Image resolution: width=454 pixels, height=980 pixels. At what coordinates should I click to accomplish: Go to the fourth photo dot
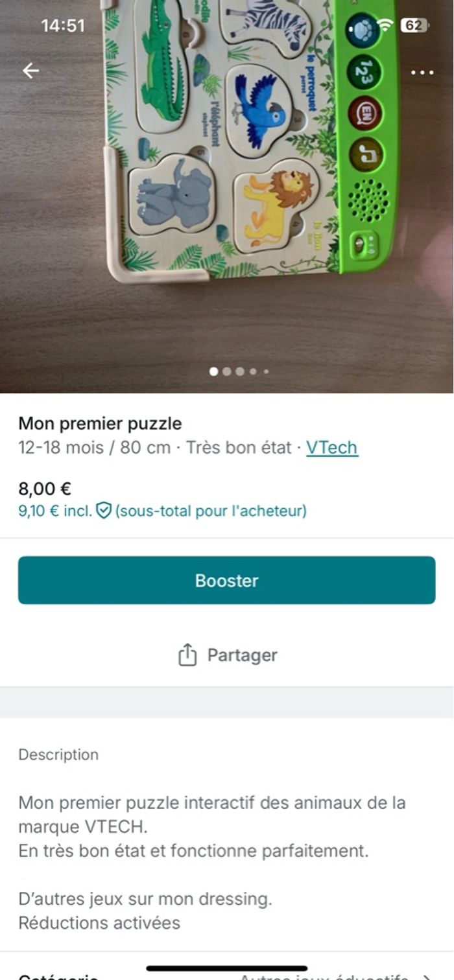click(253, 371)
